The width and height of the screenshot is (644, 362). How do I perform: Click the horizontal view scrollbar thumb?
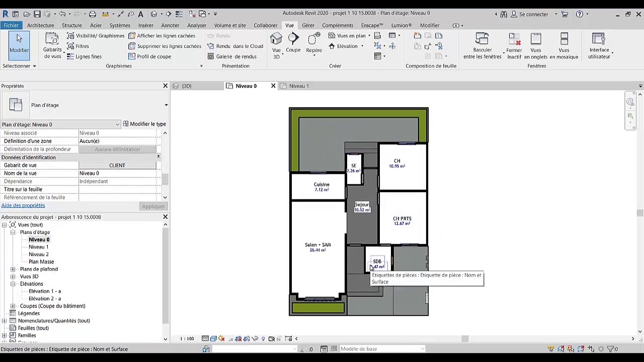[465, 338]
